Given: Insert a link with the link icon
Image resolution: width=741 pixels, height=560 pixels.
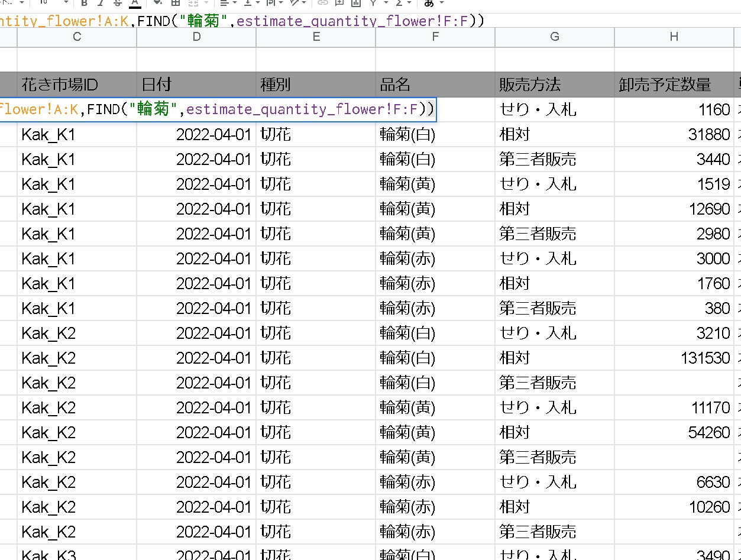Looking at the screenshot, I should coord(323,4).
